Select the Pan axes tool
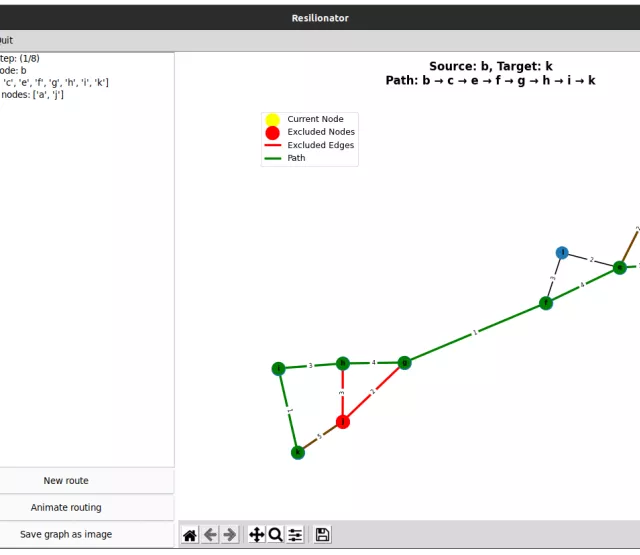 (x=256, y=535)
